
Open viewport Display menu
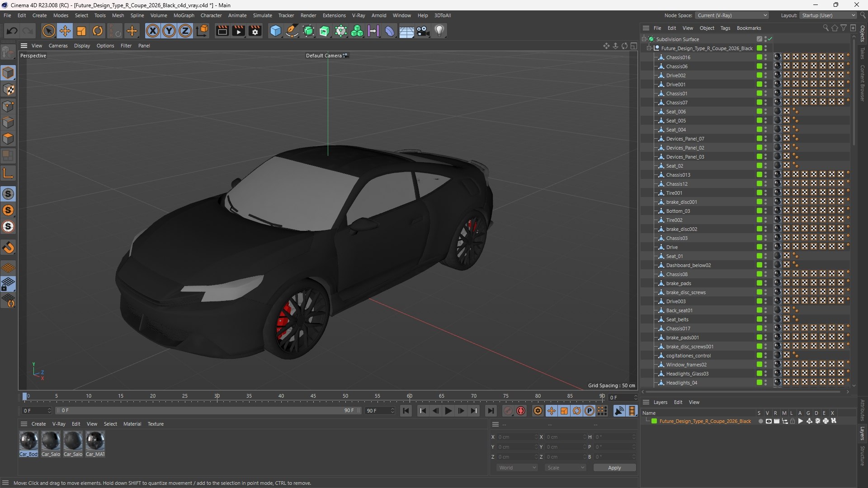tap(82, 46)
